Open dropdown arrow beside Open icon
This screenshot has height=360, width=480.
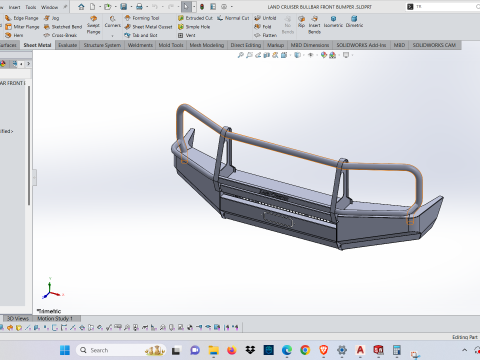tap(116, 7)
